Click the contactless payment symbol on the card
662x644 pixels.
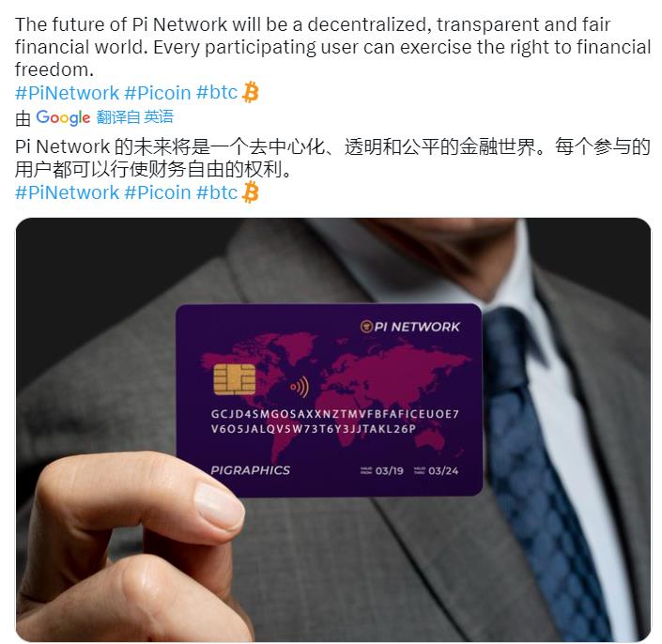coord(300,387)
